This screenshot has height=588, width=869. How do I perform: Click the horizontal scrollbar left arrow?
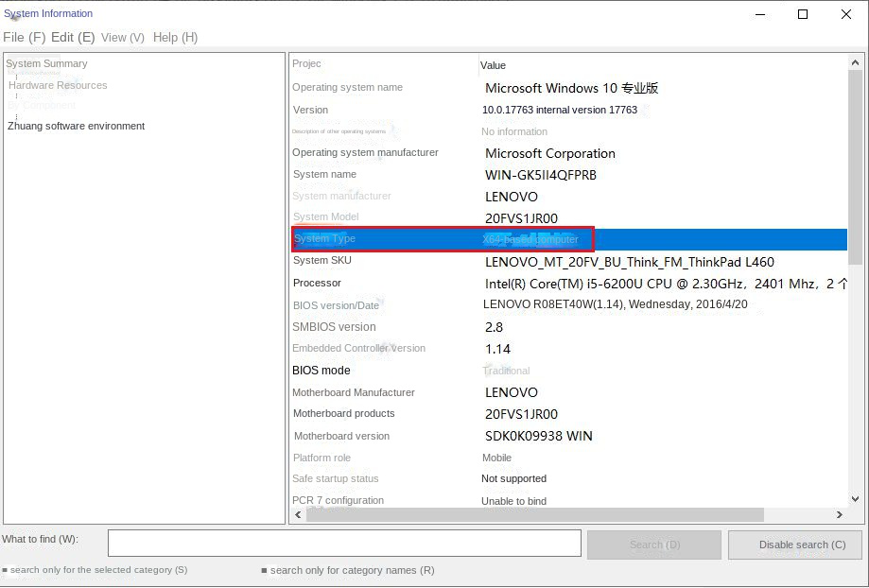(298, 515)
